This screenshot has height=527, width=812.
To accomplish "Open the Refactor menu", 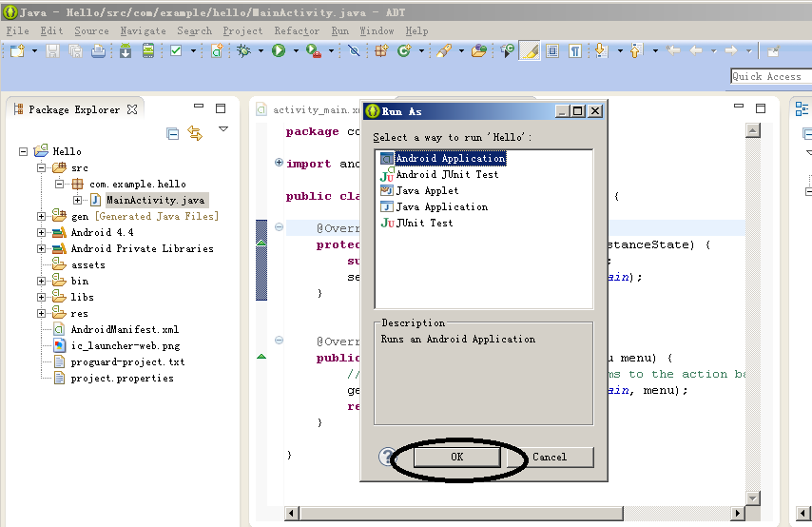I will (297, 30).
